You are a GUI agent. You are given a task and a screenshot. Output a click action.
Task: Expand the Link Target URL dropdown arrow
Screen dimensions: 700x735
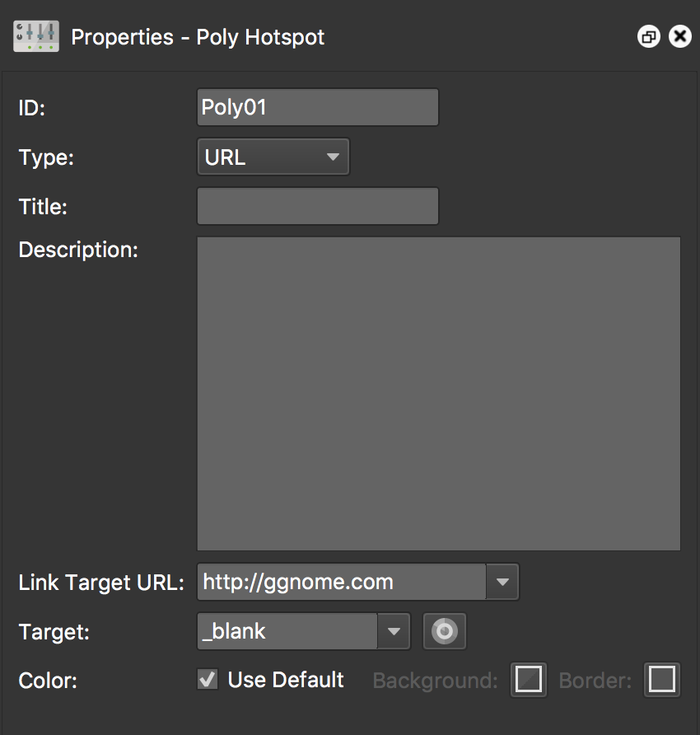[502, 582]
